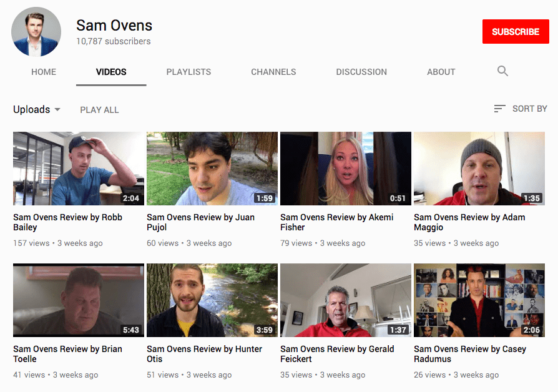Open the Gerald Feickert review thumbnail

pyautogui.click(x=346, y=300)
